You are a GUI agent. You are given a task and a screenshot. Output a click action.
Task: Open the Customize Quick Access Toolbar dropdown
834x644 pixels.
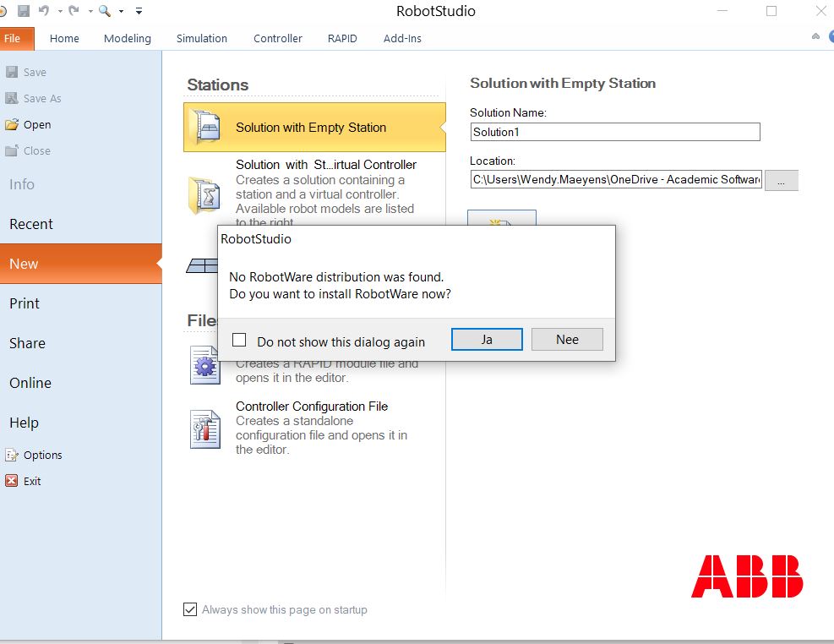[x=139, y=11]
